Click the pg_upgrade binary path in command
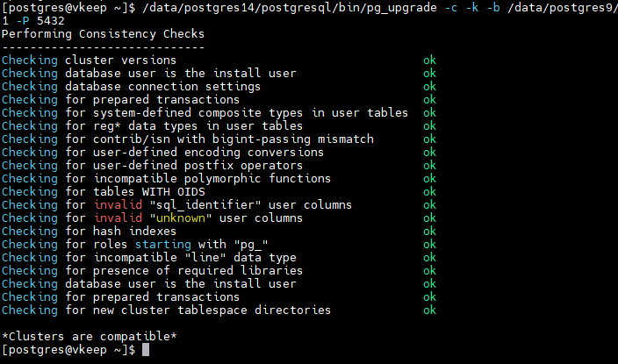 (x=290, y=8)
